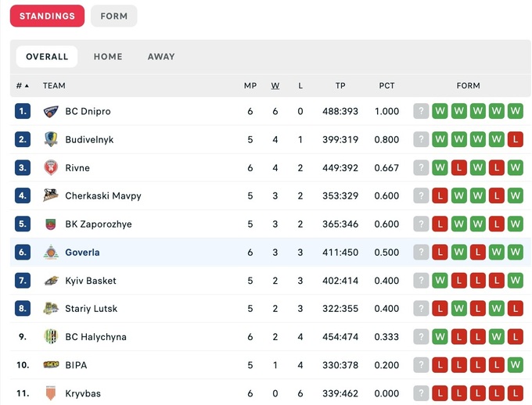
Task: Sort standings by W column header
Action: pyautogui.click(x=275, y=86)
